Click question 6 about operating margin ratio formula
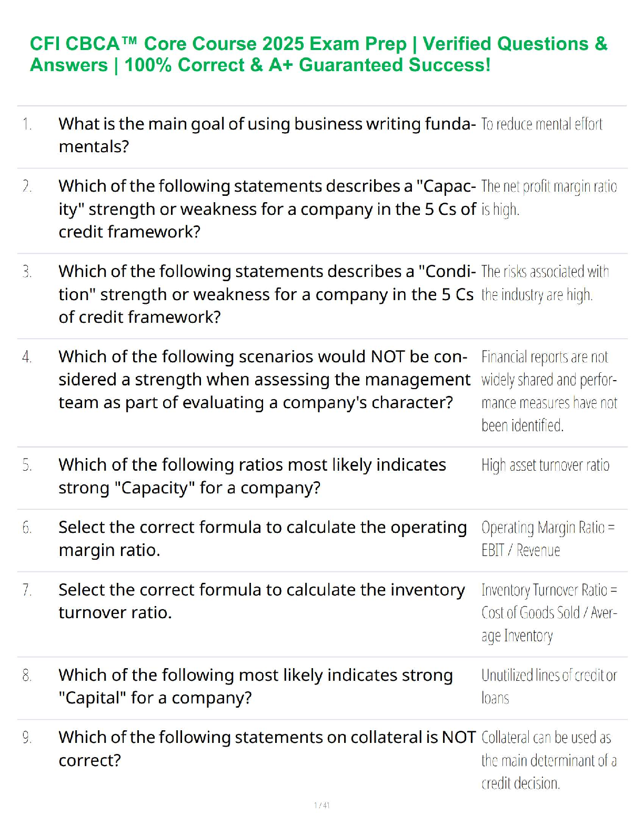 click(262, 539)
